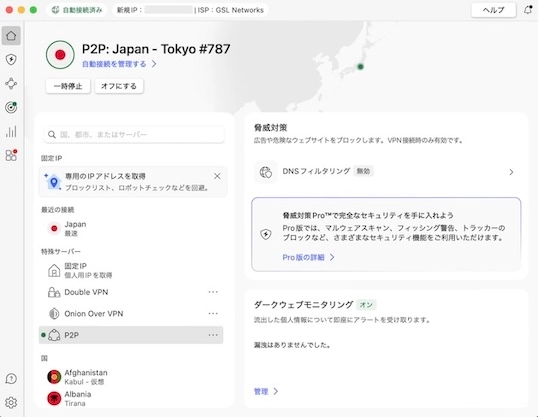This screenshot has height=417, width=538.
Task: Click the 脅威対策 Pro promo headline
Action: 368,216
